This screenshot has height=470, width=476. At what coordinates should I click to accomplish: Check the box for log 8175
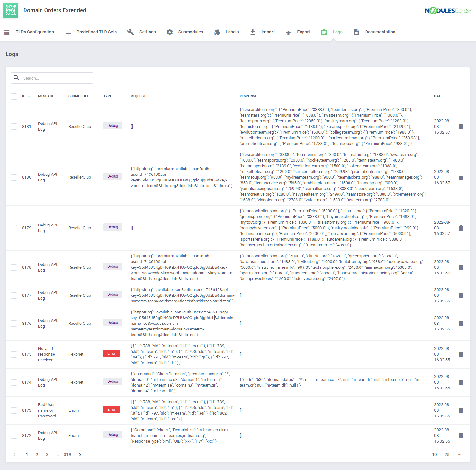point(14,354)
